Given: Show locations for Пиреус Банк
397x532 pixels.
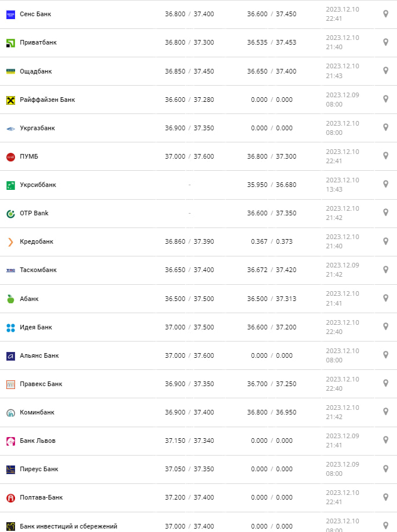Looking at the screenshot, I should point(385,468).
